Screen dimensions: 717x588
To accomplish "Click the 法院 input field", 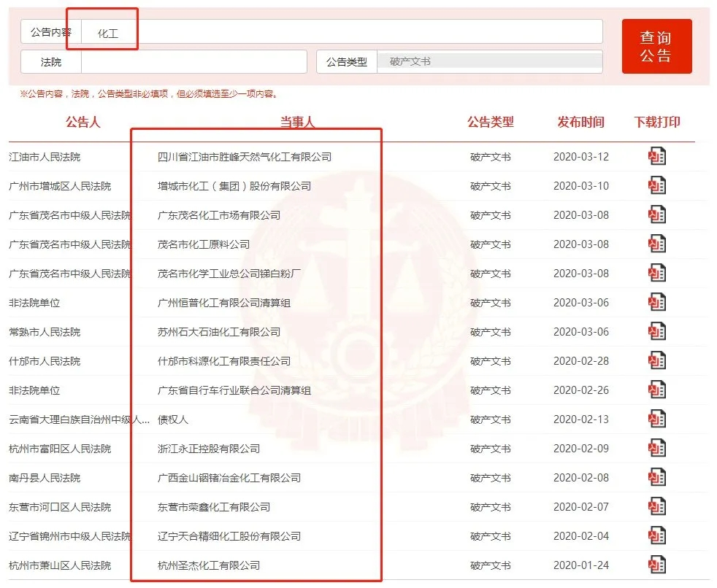I will [193, 62].
